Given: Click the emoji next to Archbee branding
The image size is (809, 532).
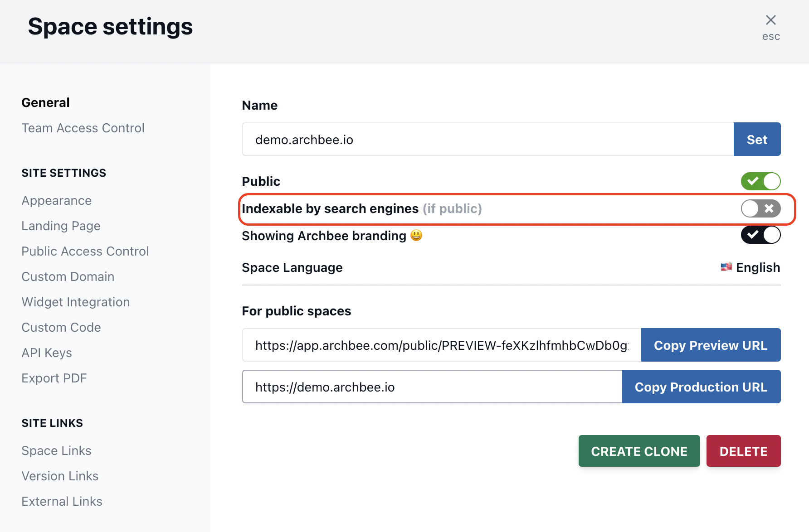Looking at the screenshot, I should pyautogui.click(x=415, y=235).
